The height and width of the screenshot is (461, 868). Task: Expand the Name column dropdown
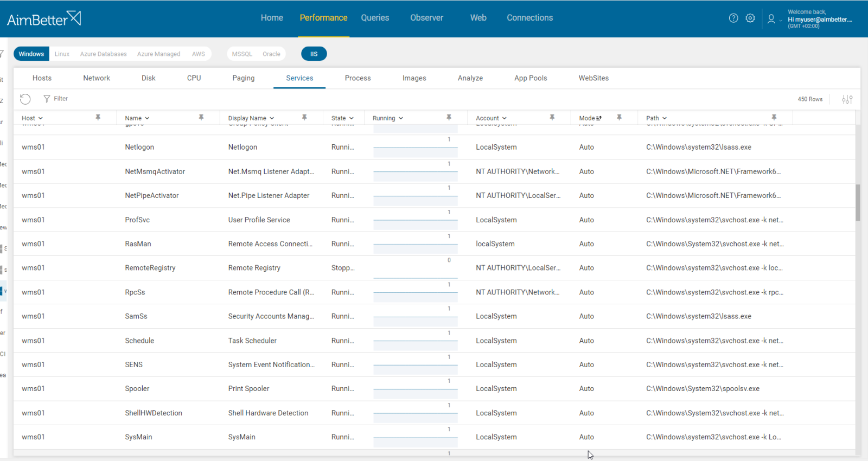[147, 118]
